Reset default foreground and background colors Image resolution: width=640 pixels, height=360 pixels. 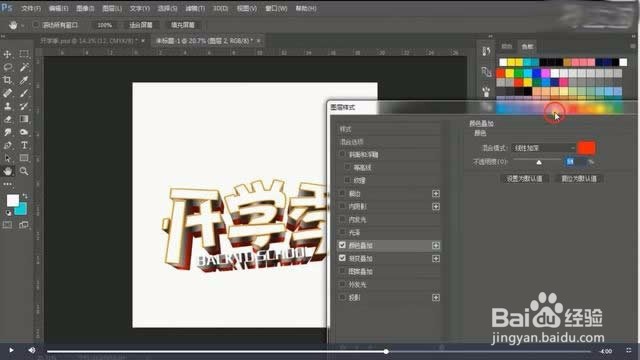point(8,213)
